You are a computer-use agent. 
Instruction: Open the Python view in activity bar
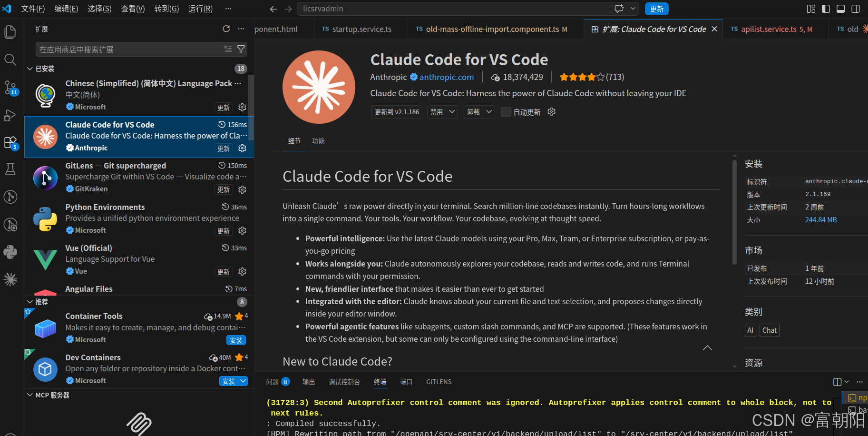[10, 252]
